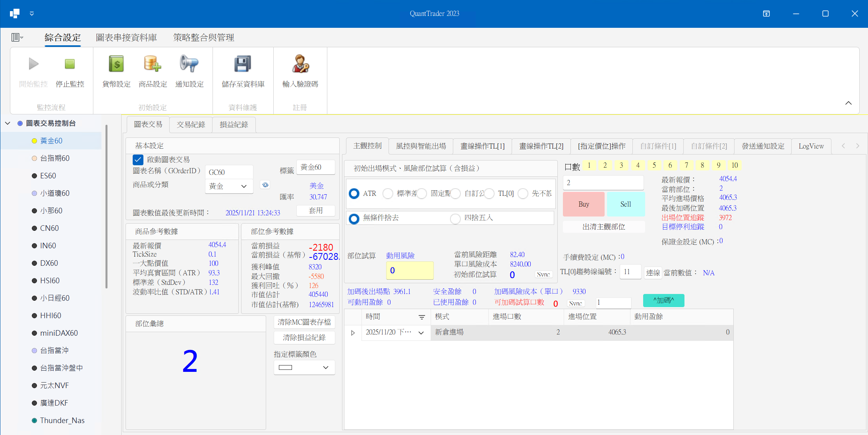Screen dimensions: 868x435
Task: Switch to the 損益紀錄 tab
Action: pos(234,124)
